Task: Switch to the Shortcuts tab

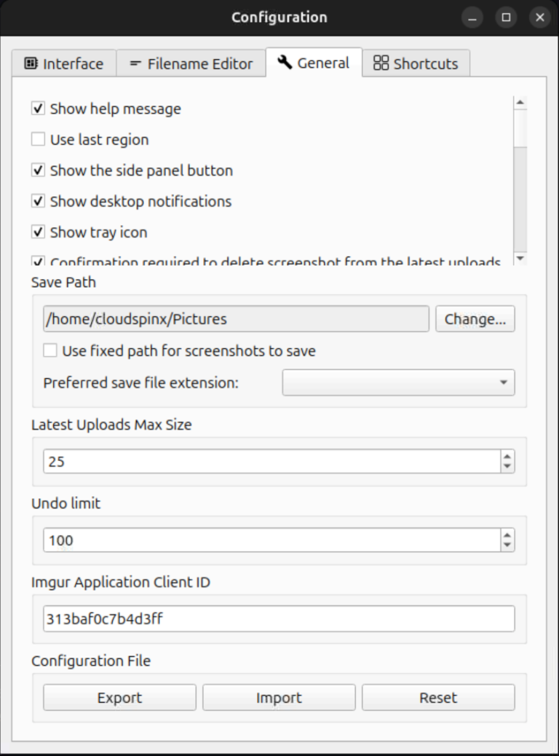Action: 416,63
